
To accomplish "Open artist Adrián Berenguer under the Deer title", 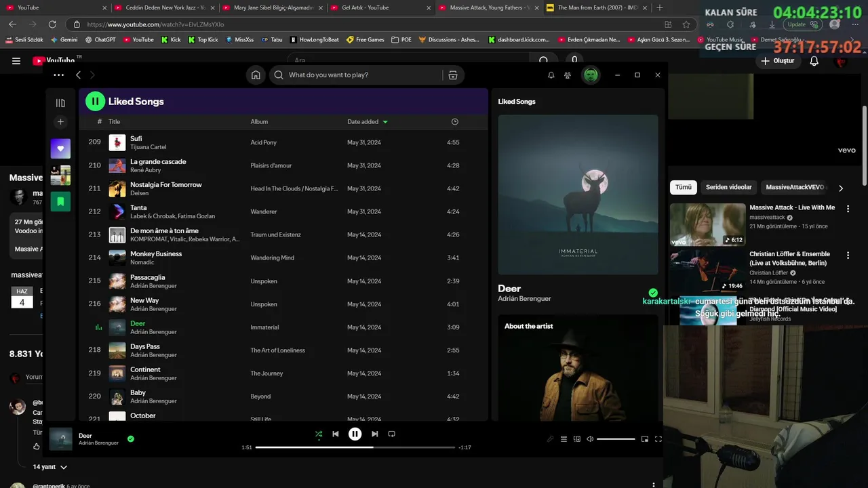I will pos(524,299).
